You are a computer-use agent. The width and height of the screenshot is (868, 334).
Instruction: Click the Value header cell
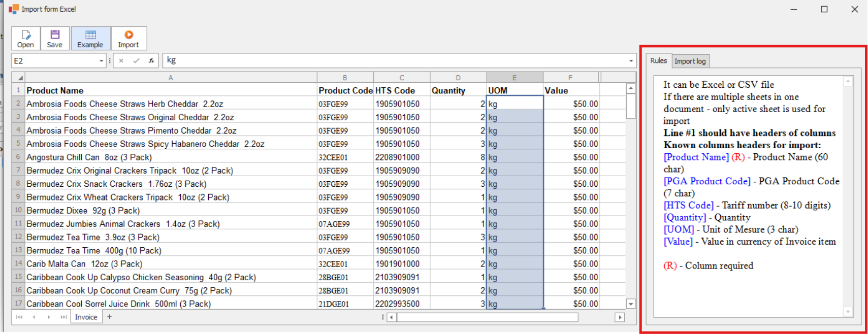point(571,90)
